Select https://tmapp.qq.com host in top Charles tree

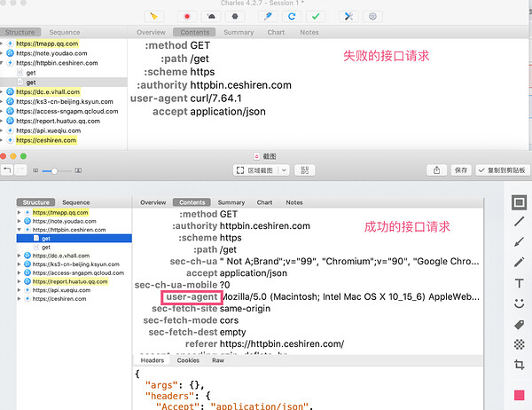pyautogui.click(x=47, y=43)
